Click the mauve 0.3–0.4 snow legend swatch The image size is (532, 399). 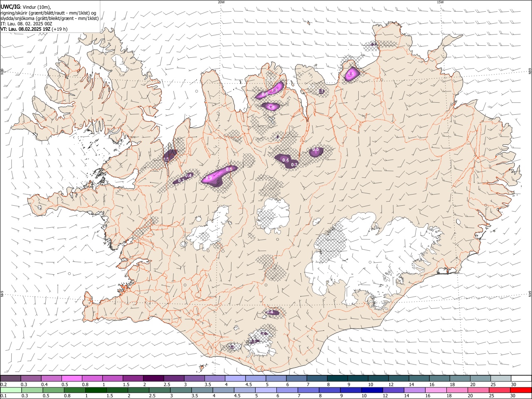(x=31, y=379)
